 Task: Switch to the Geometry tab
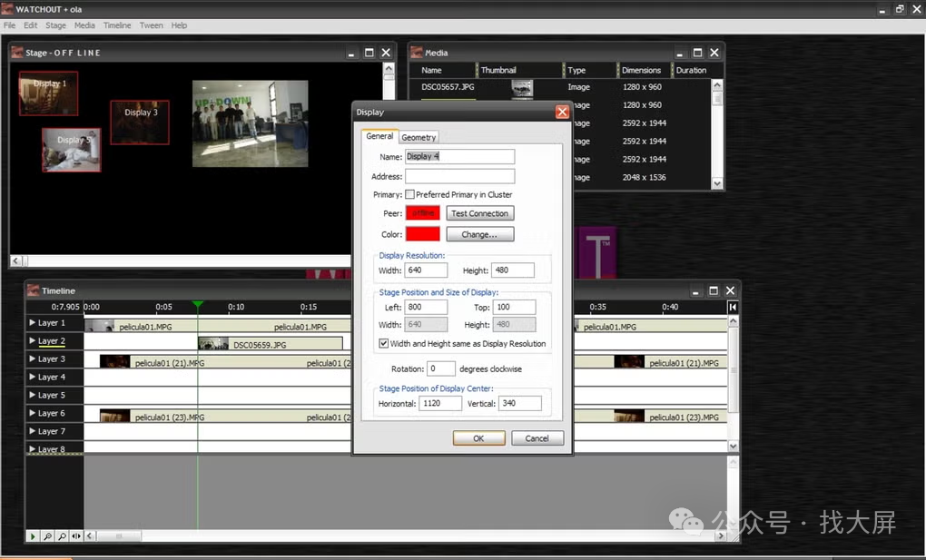[x=419, y=137]
